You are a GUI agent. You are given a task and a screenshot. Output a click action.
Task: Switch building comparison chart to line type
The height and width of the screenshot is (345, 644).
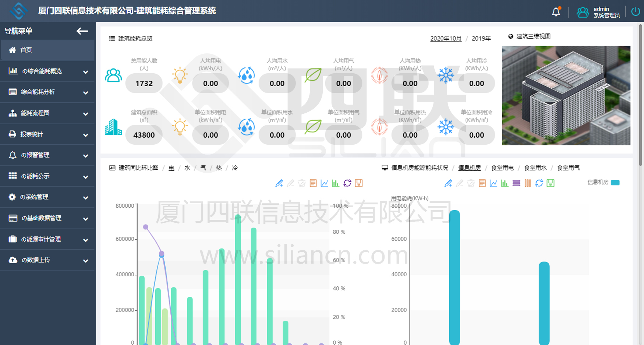324,183
